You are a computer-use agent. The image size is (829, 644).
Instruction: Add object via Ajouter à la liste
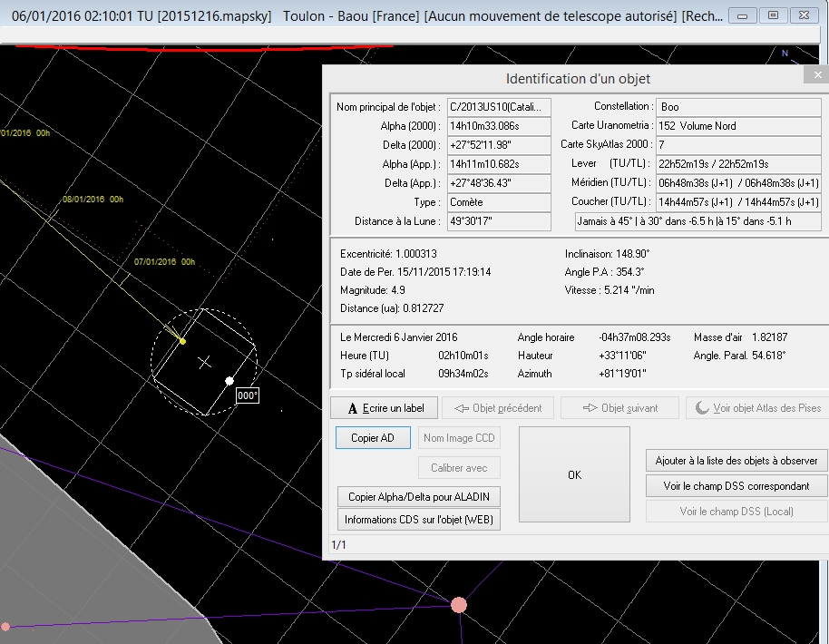(x=736, y=461)
